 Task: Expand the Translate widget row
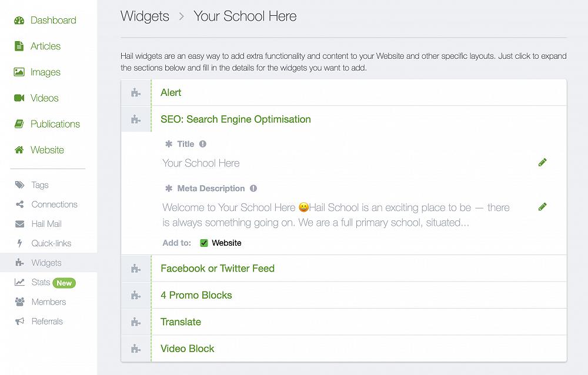(181, 322)
